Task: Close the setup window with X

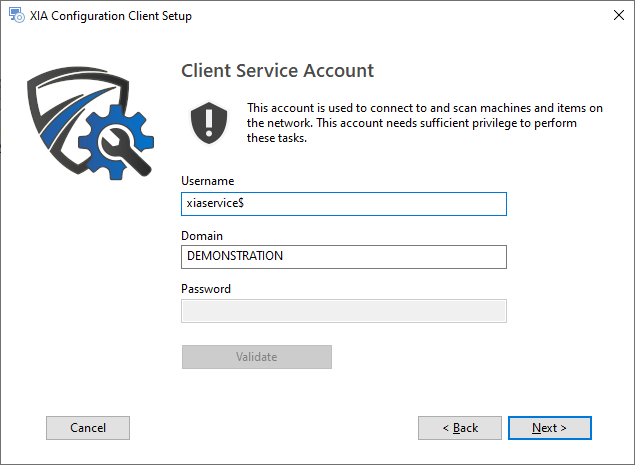Action: coord(611,16)
